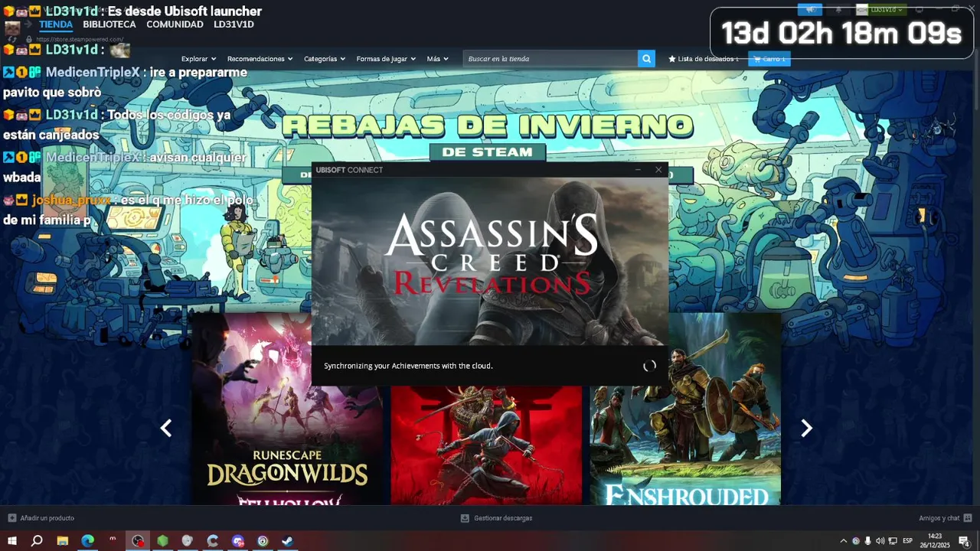Viewport: 980px width, 551px height.
Task: Expand the Explorar menu
Action: point(198,59)
